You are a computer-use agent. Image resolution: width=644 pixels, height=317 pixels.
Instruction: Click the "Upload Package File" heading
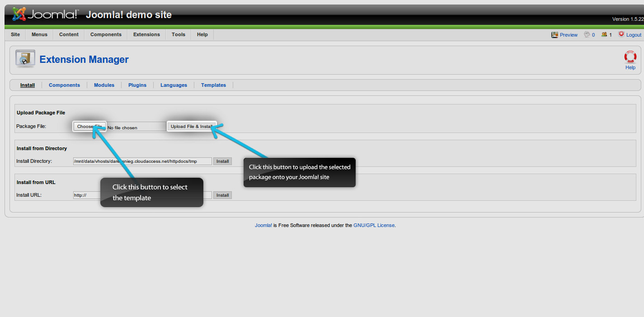pos(41,113)
